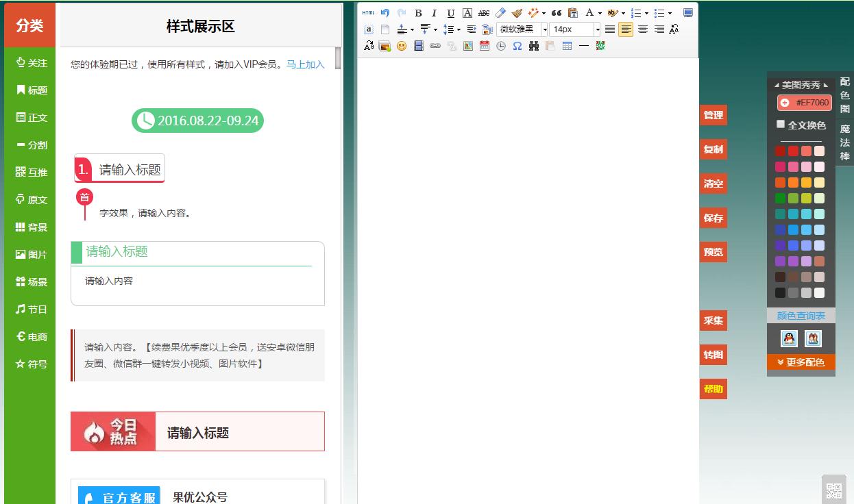854x504 pixels.
Task: Insert a special character with the Omega icon
Action: click(517, 46)
